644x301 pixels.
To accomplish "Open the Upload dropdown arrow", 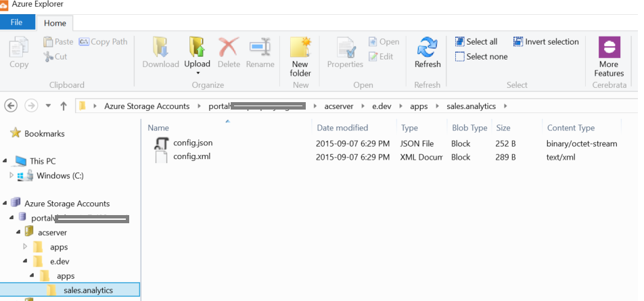I will [197, 73].
